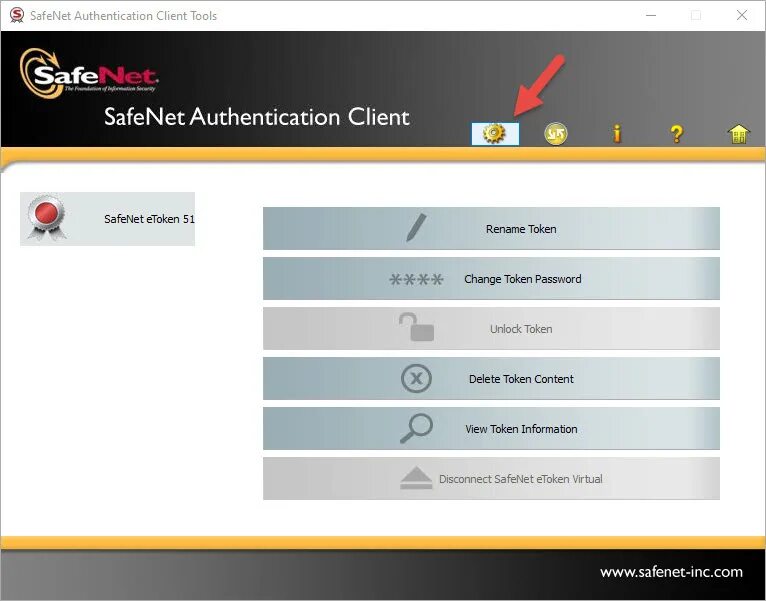
Task: Click the open padlock icon
Action: point(416,327)
